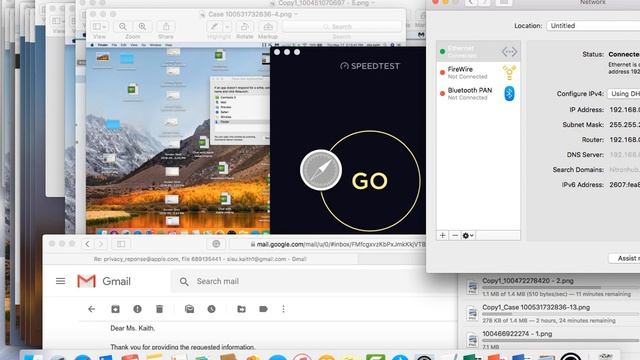Click progress bar under 100466922274 - 1.png
The width and height of the screenshot is (640, 360).
[561, 340]
